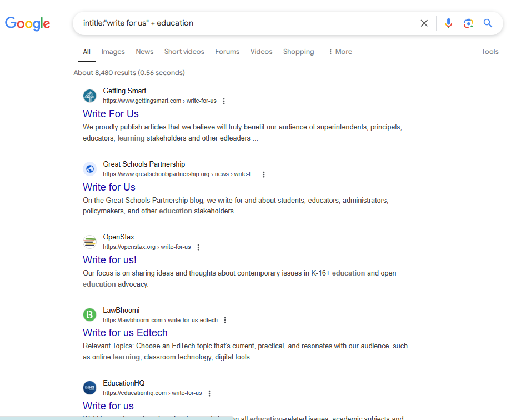511x420 pixels.
Task: Start voice search with the microphone icon
Action: 448,23
